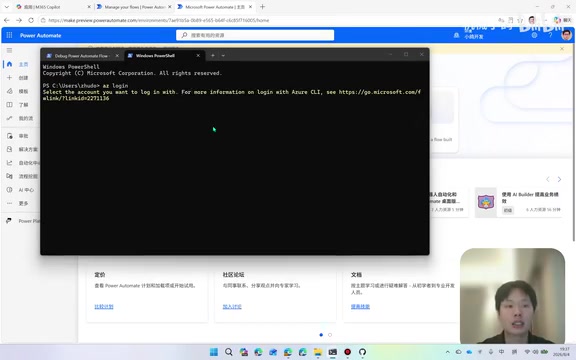This screenshot has height=360, width=576.
Task: Open Power Platform link at sidebar bottom
Action: [23, 221]
